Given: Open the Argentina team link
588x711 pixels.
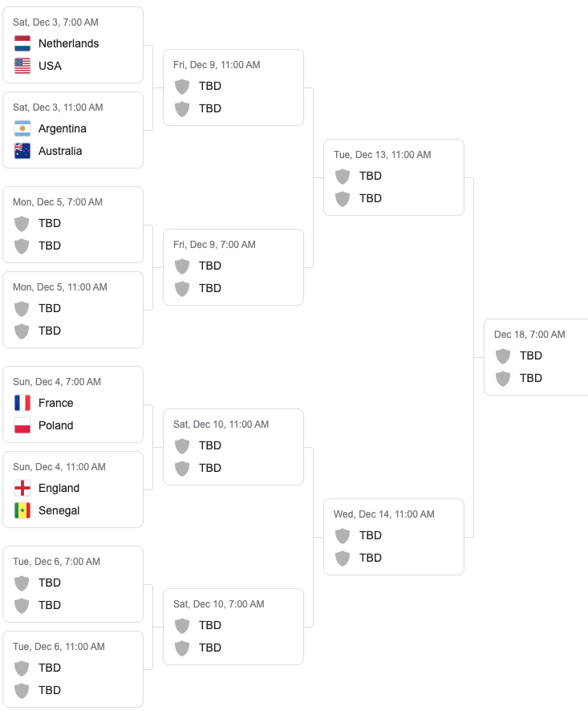Looking at the screenshot, I should click(62, 128).
